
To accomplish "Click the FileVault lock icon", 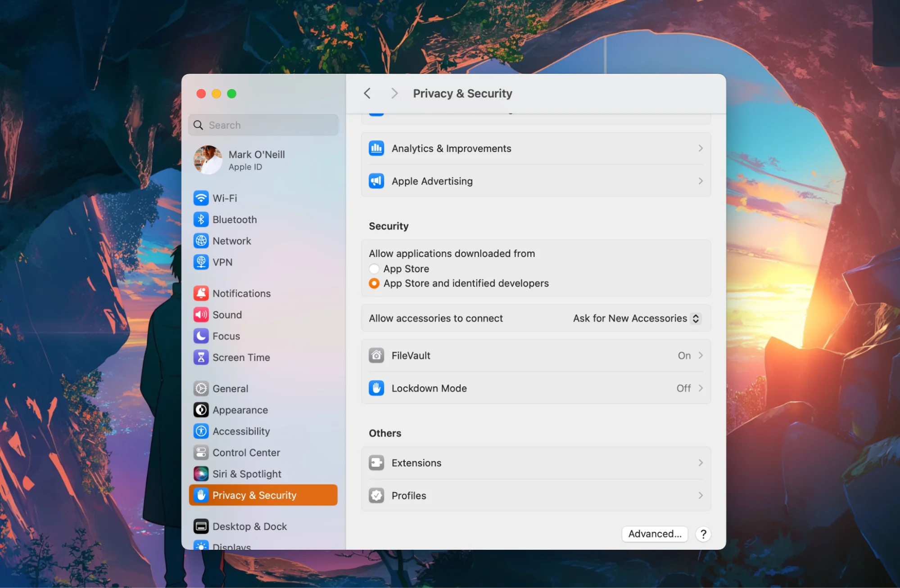I will (x=377, y=355).
